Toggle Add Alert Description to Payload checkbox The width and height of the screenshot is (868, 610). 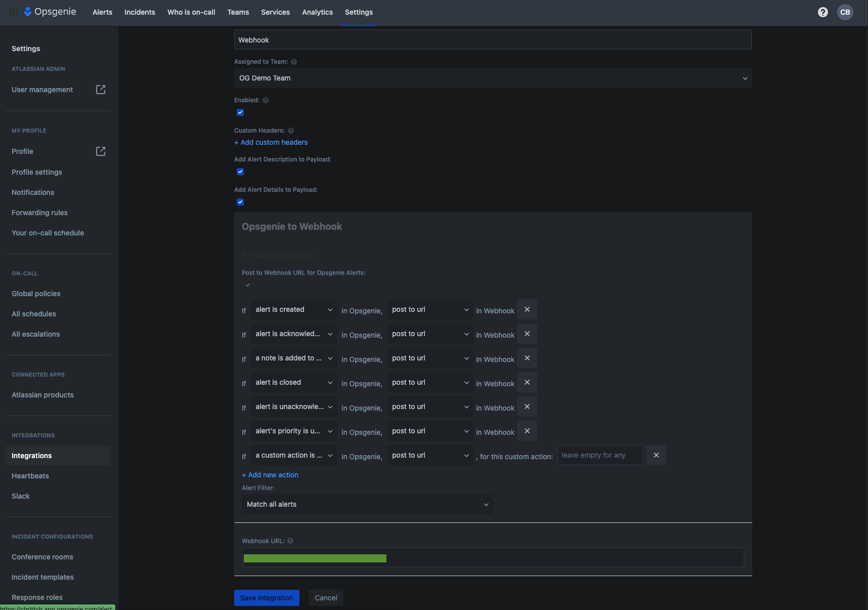[x=240, y=172]
